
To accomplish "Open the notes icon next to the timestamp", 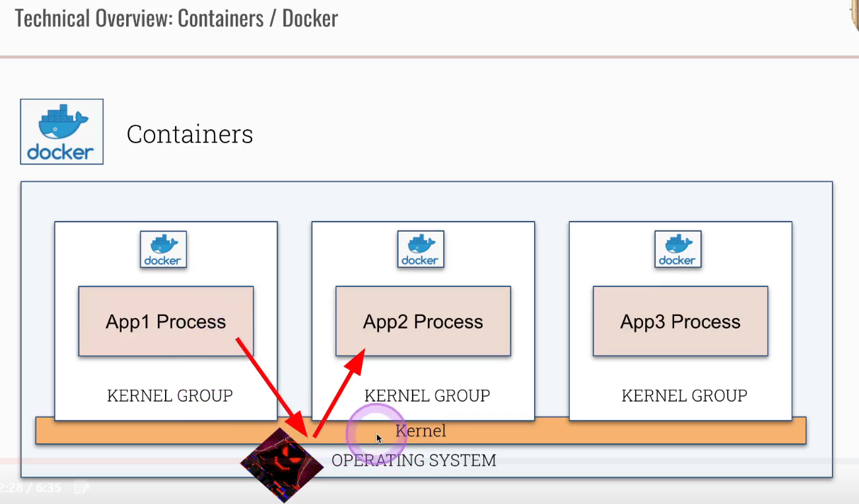I will click(82, 488).
